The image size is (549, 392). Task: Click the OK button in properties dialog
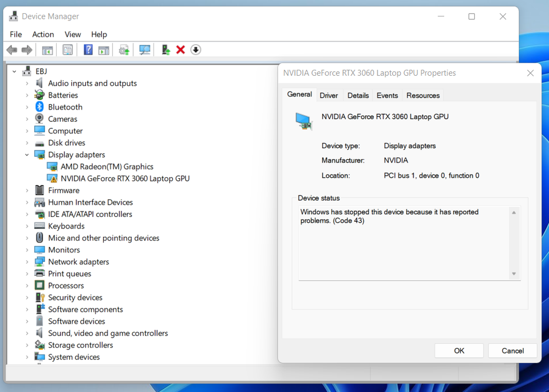[459, 350]
